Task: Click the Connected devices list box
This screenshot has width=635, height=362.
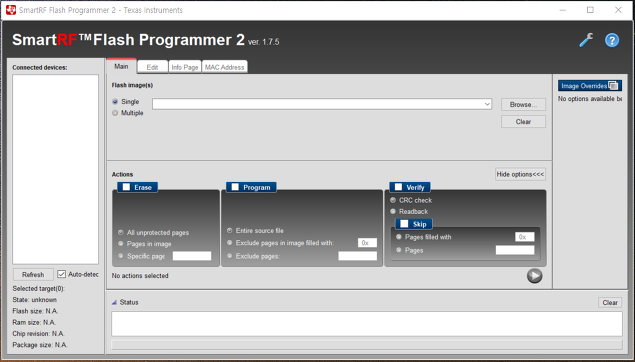Action: 55,169
